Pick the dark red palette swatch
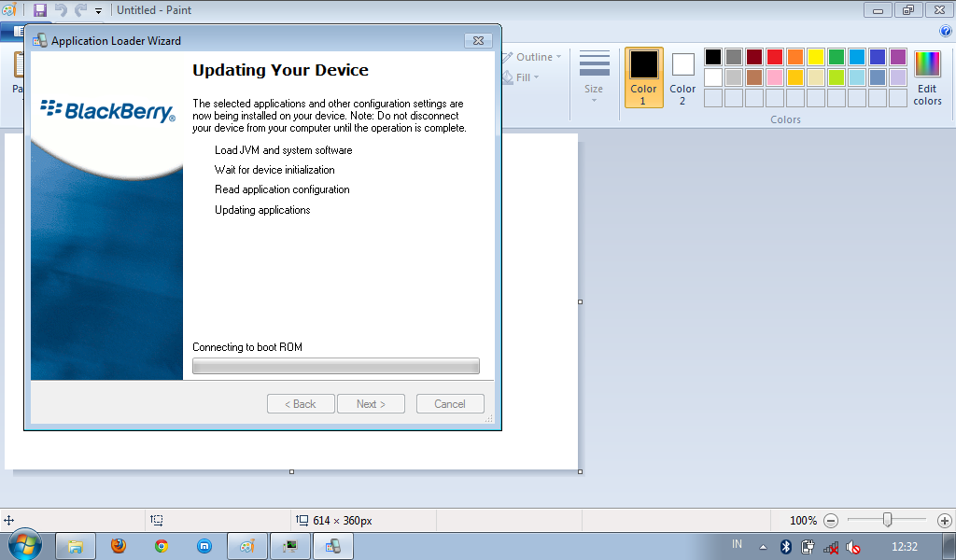The height and width of the screenshot is (560, 956). [754, 57]
